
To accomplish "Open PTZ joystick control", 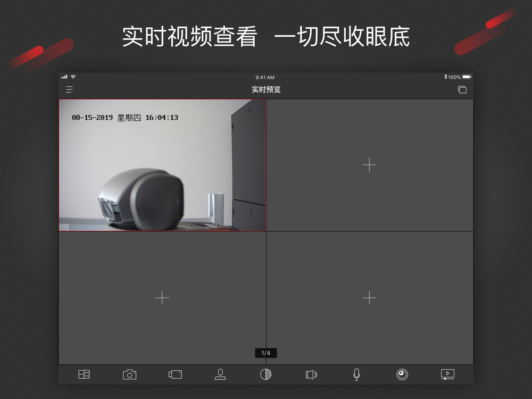I will click(x=221, y=374).
